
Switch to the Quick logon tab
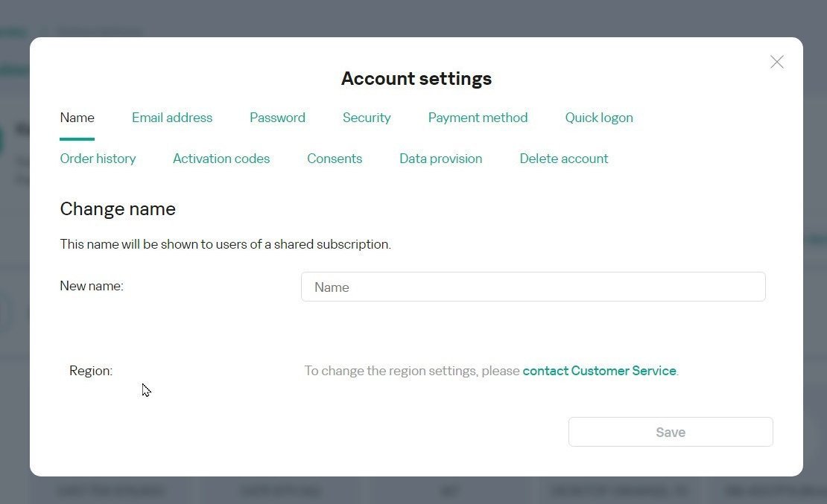(599, 118)
